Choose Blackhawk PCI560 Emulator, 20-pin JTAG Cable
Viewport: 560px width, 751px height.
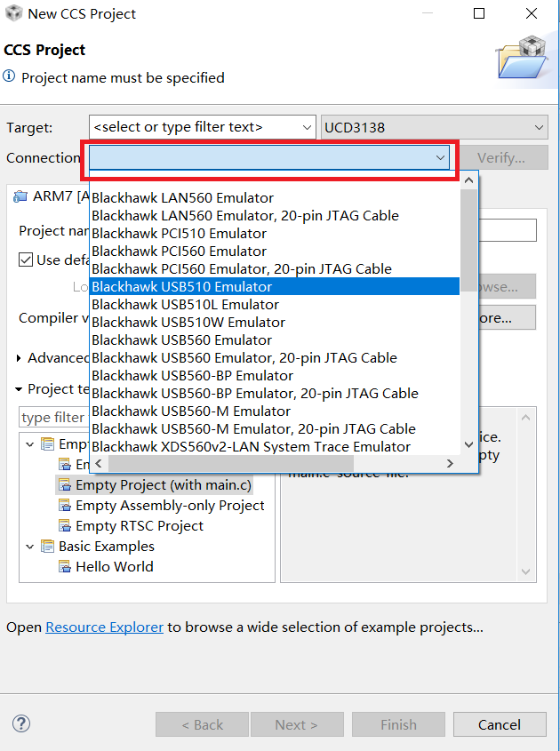click(x=275, y=268)
